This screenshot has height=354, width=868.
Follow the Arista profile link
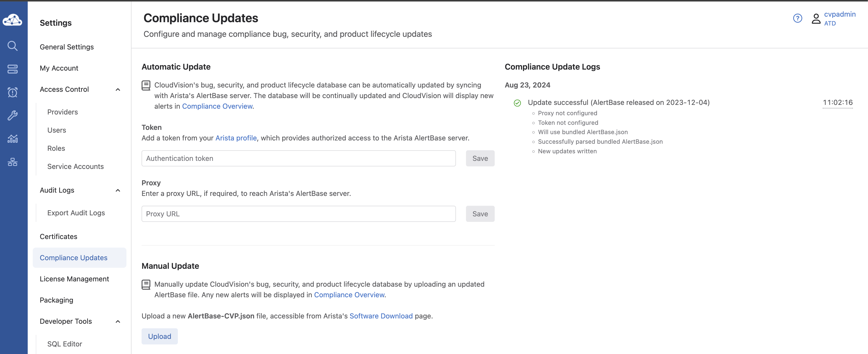point(236,138)
